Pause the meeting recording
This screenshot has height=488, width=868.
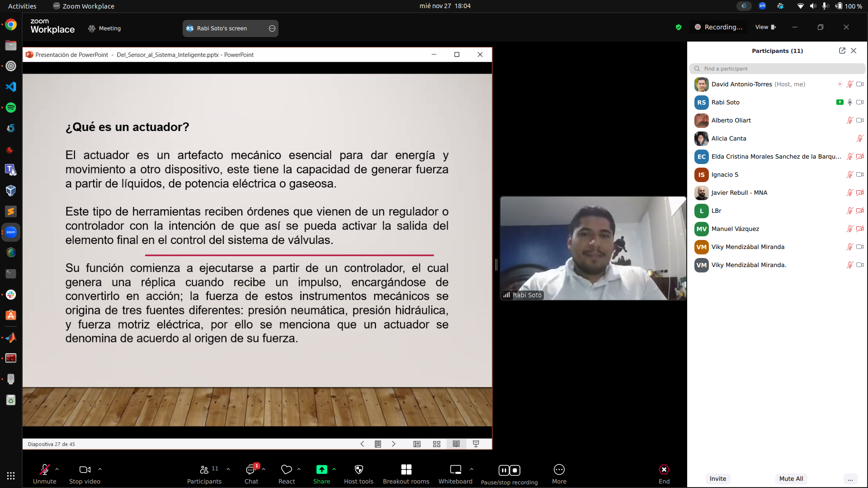point(504,470)
